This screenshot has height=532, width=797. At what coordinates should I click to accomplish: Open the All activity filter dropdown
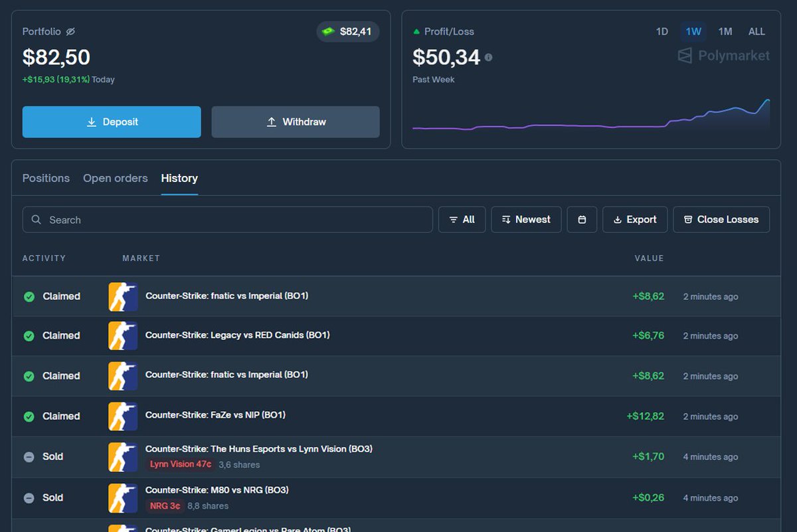point(462,219)
